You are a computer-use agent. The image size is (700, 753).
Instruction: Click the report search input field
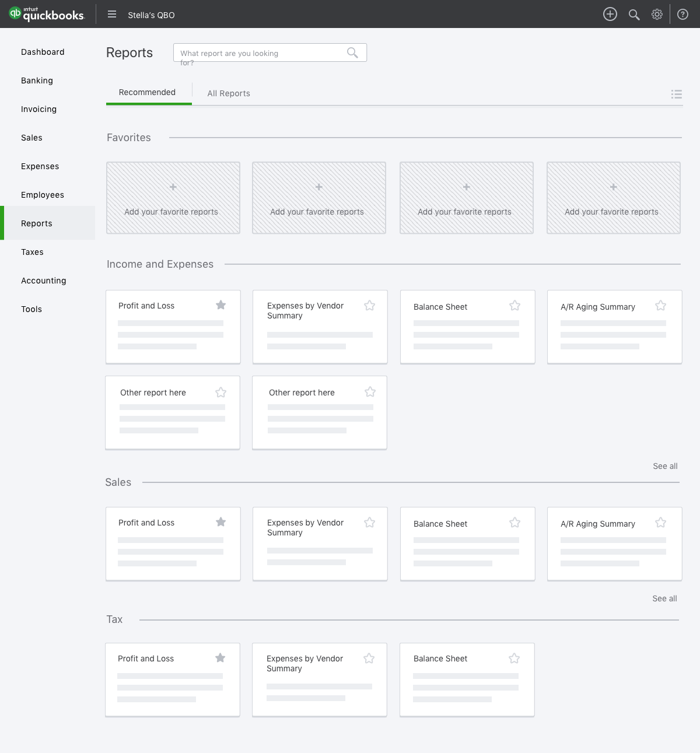[270, 52]
